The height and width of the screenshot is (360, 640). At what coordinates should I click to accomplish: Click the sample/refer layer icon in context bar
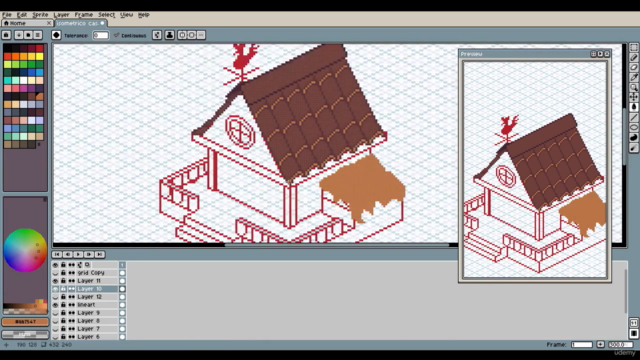[169, 35]
